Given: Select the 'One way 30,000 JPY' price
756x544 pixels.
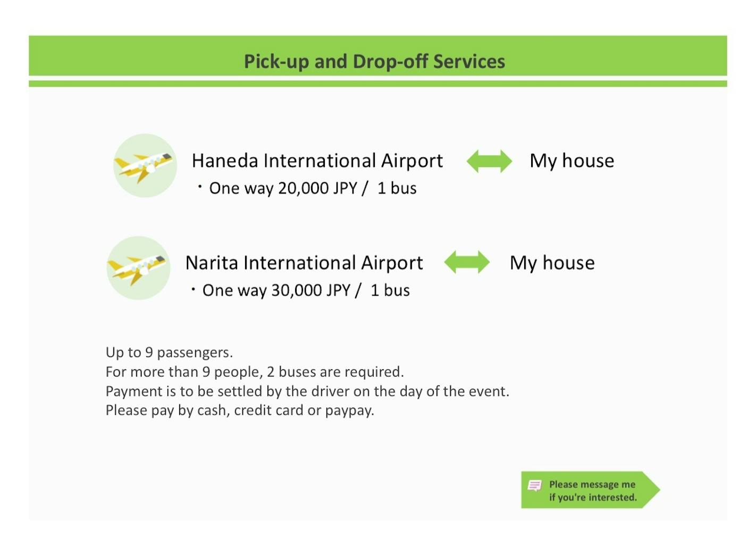Looking at the screenshot, I should 276,290.
